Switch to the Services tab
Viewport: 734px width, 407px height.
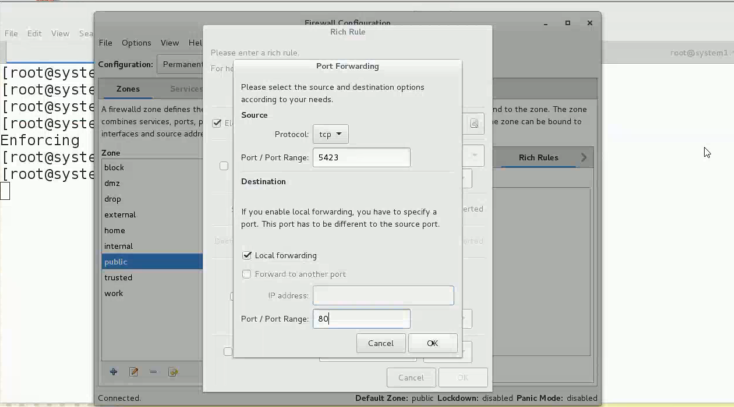(x=186, y=89)
